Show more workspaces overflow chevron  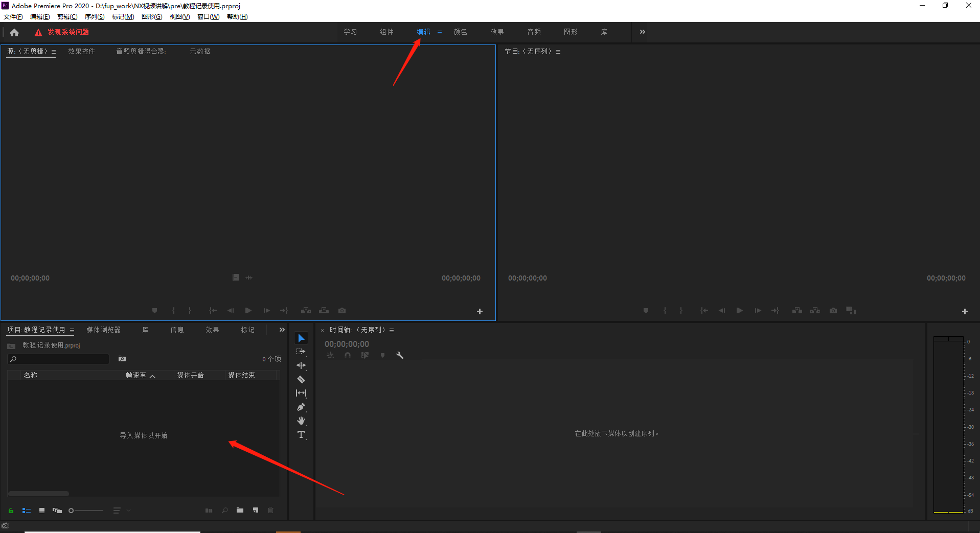[x=643, y=32]
